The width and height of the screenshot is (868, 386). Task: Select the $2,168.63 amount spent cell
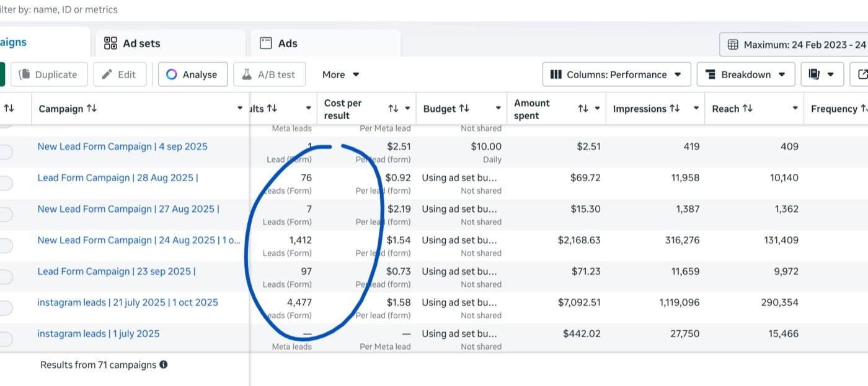[x=579, y=240]
